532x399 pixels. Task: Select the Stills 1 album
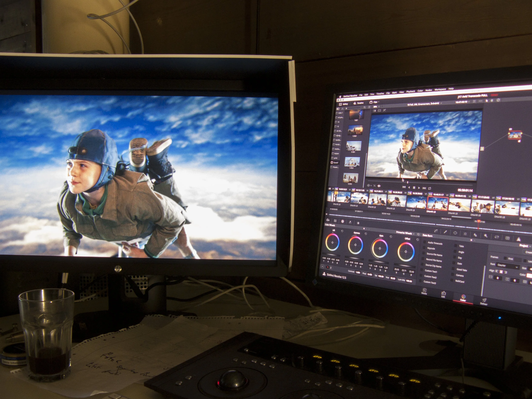click(339, 113)
